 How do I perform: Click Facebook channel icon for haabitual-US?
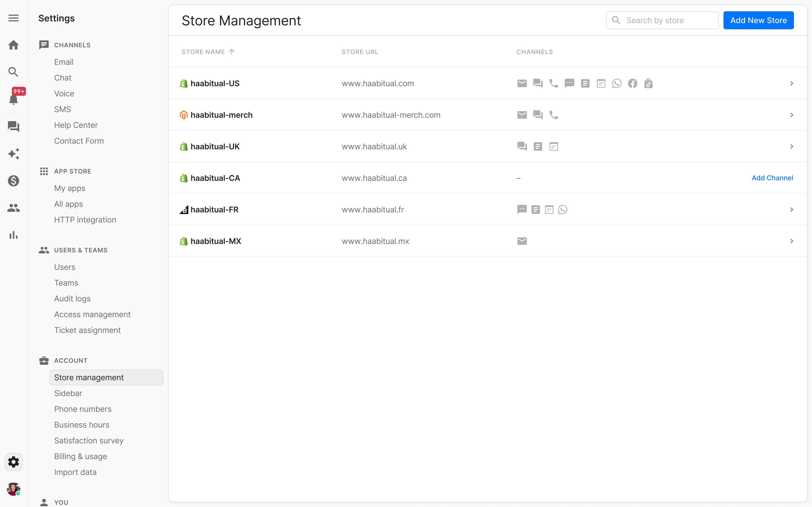(632, 83)
